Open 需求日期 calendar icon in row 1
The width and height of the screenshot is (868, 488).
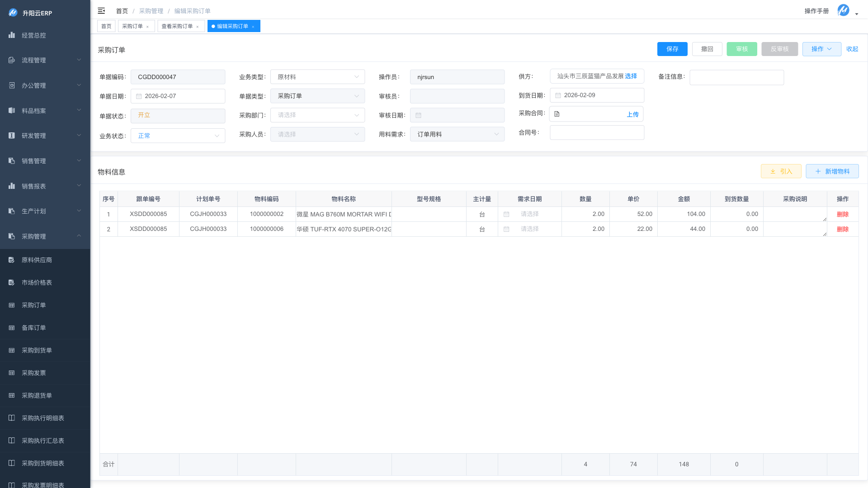click(x=506, y=214)
